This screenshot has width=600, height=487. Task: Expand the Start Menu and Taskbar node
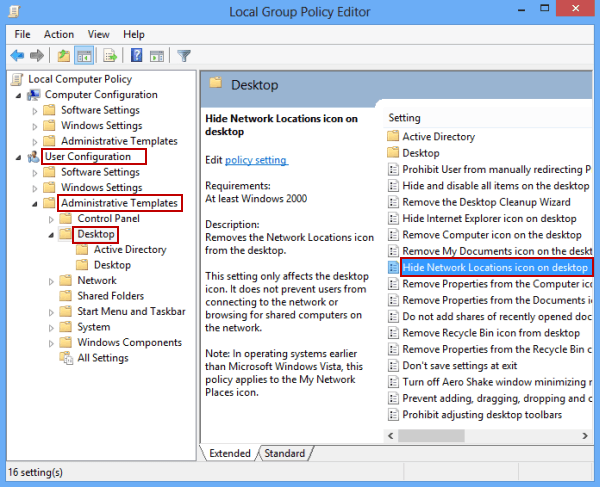click(x=51, y=312)
